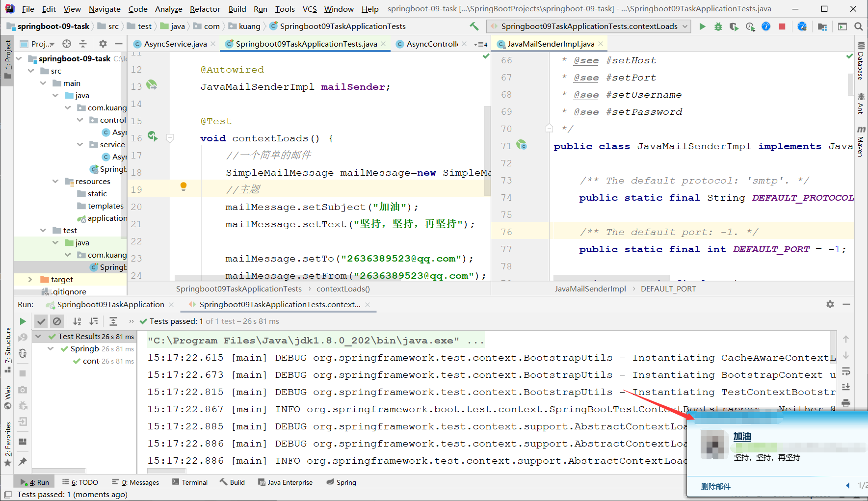Open run configuration dropdown
This screenshot has height=501, width=868.
point(589,26)
